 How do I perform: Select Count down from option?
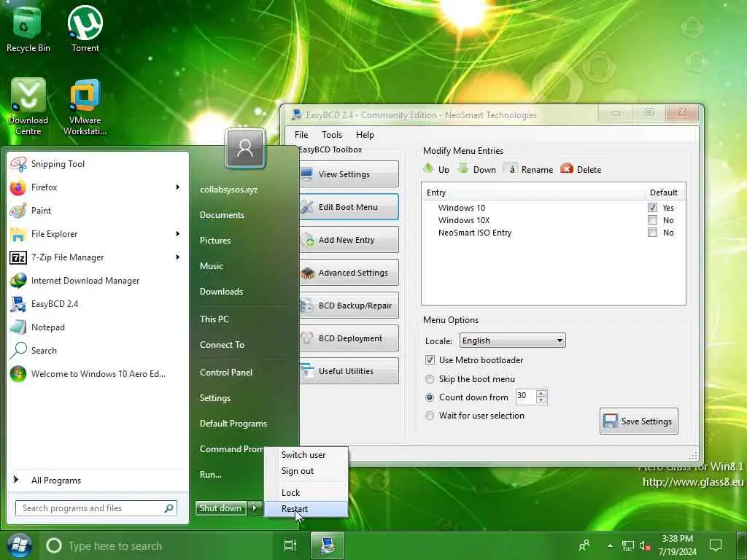point(430,397)
